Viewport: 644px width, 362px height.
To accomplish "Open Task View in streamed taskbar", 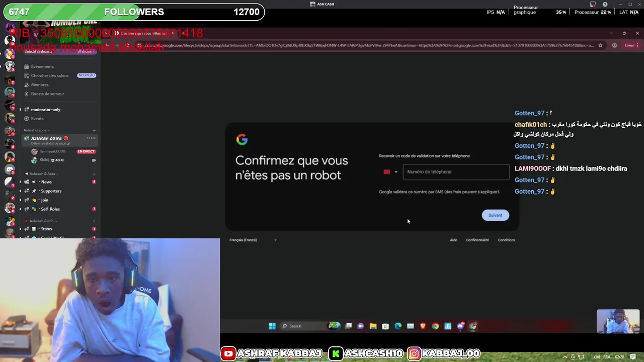I will coord(348,326).
